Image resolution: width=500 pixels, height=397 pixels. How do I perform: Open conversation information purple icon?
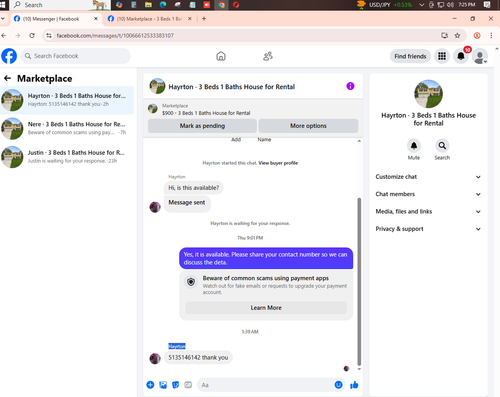click(350, 86)
